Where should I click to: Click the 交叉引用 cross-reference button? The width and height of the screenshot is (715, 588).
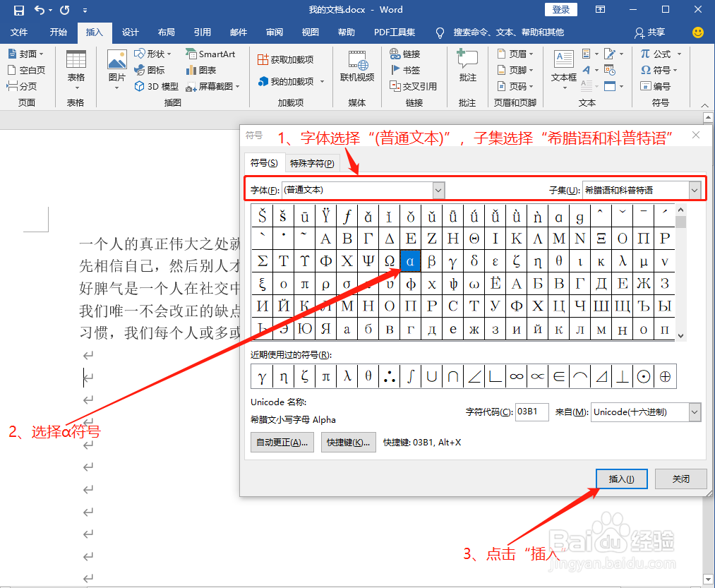[413, 85]
